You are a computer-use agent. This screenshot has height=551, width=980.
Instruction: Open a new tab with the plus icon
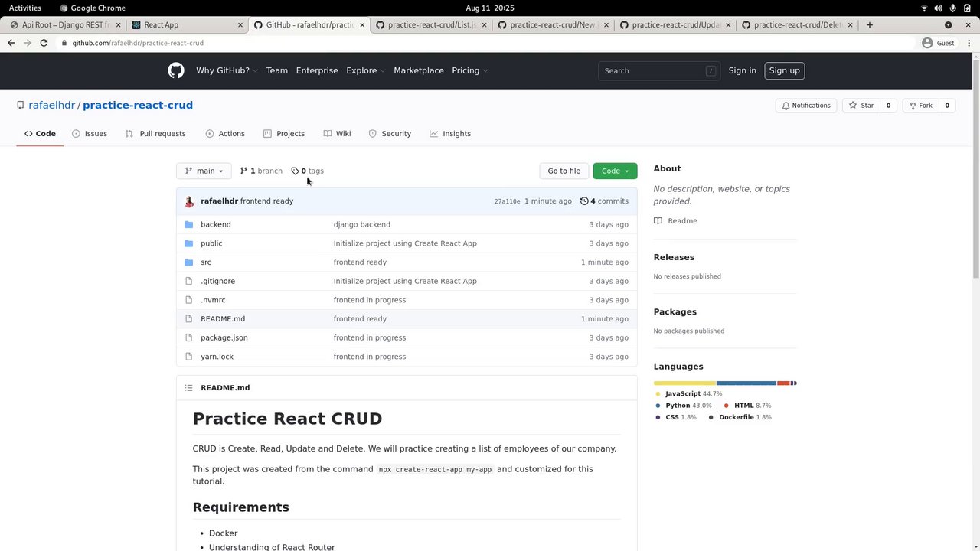[870, 24]
